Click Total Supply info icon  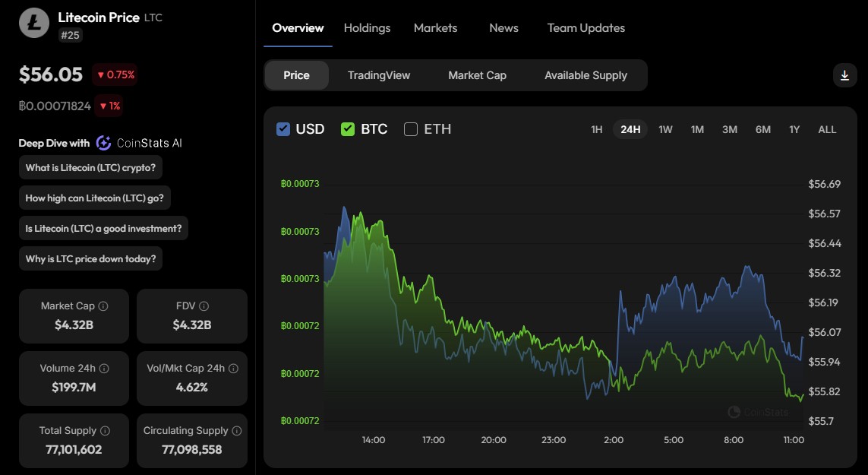click(104, 431)
